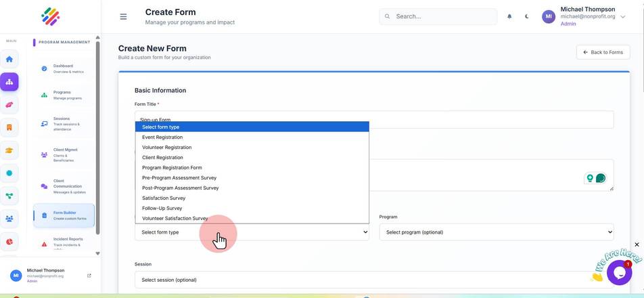This screenshot has width=644, height=298.
Task: Click the Search input field
Action: (x=438, y=17)
